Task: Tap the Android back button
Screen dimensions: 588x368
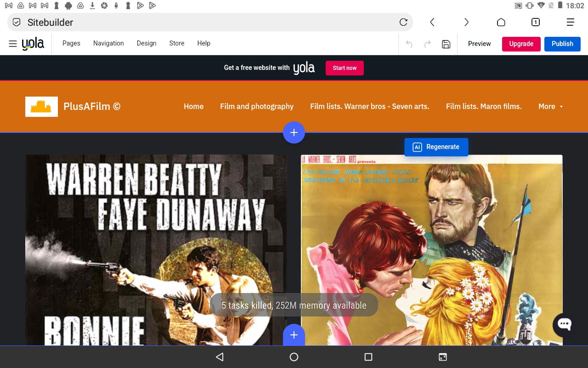Action: [220, 357]
